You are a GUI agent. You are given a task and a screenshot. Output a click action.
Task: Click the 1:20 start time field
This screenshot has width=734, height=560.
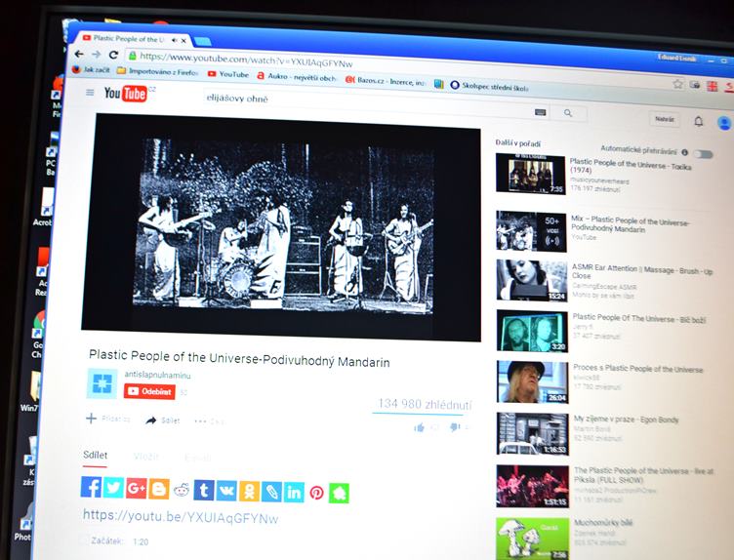[141, 541]
